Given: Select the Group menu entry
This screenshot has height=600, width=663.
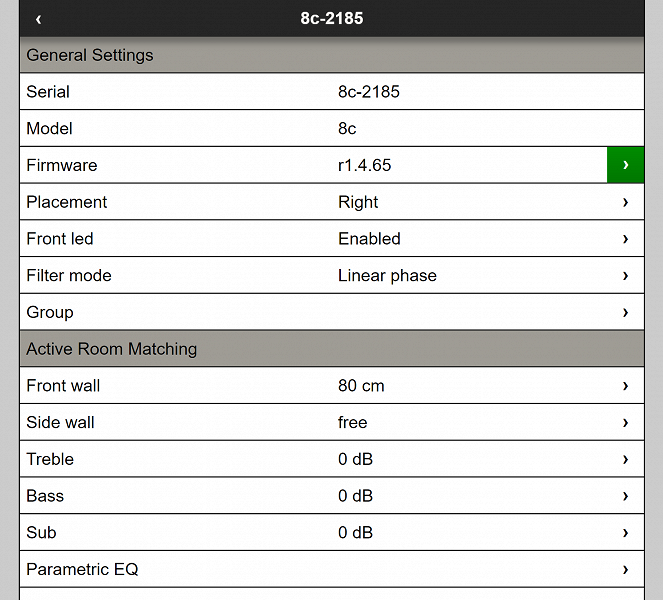Looking at the screenshot, I should pyautogui.click(x=50, y=312).
